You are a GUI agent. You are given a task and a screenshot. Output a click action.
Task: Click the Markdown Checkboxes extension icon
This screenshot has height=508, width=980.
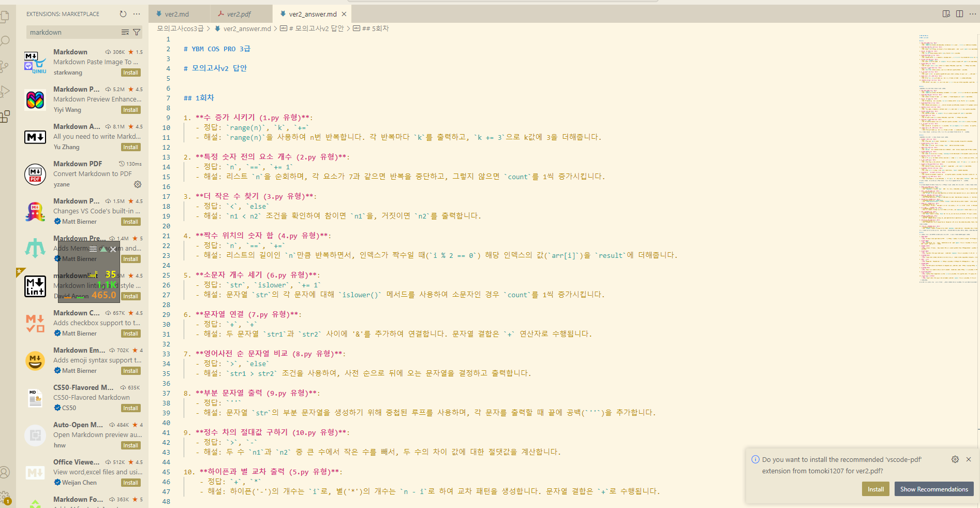click(35, 324)
